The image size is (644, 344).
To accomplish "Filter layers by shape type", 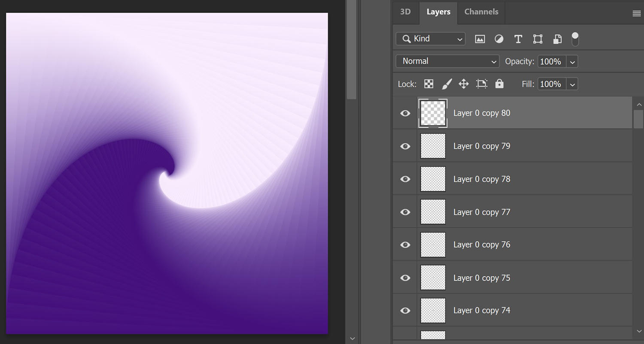I will 538,39.
